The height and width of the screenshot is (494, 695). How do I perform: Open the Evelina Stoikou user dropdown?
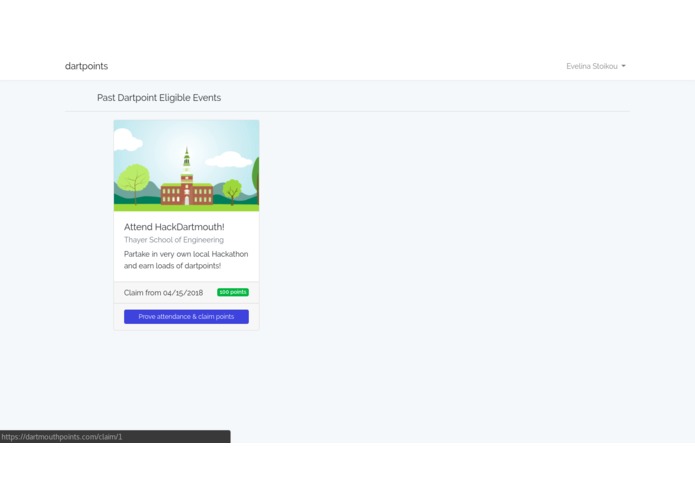click(x=596, y=66)
